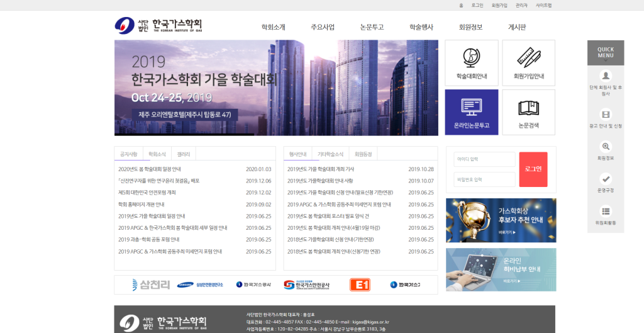This screenshot has height=333, width=644.
Task: Open the 가스학회상 후보자 추천 안내 banner
Action: (501, 220)
